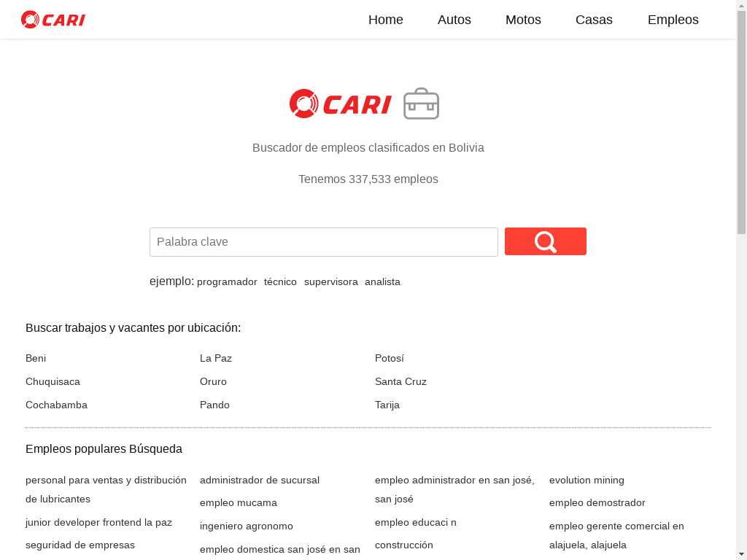747x560 pixels.
Task: Click the 'Empleos populares Búsqueda' heading
Action: [104, 448]
